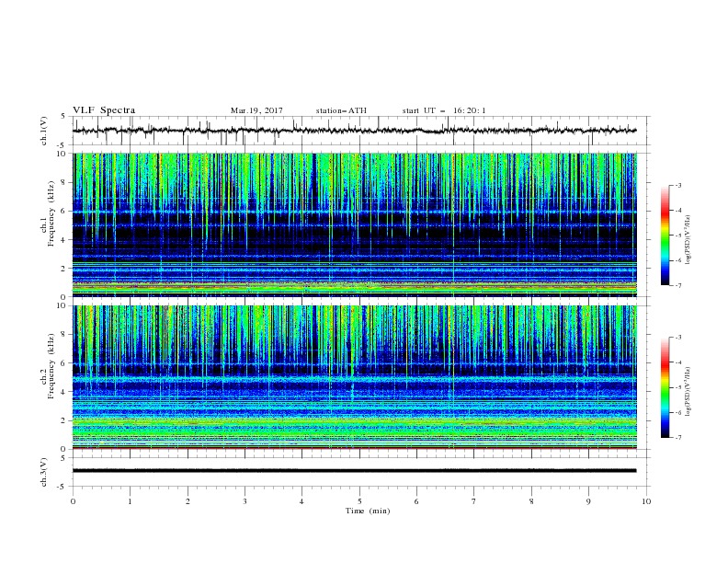This screenshot has height=563, width=728.
Task: Click the "-4" tick on lower color bar
Action: click(x=678, y=362)
